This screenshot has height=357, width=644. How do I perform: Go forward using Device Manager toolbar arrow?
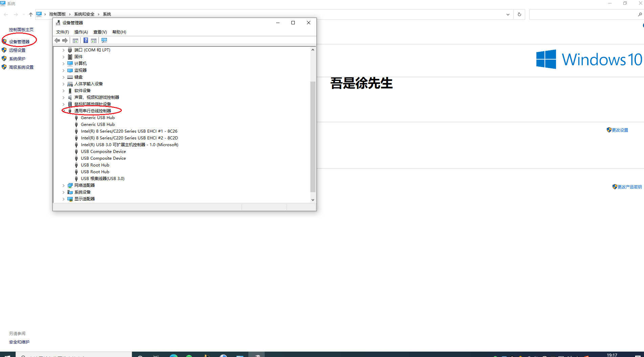pyautogui.click(x=65, y=41)
